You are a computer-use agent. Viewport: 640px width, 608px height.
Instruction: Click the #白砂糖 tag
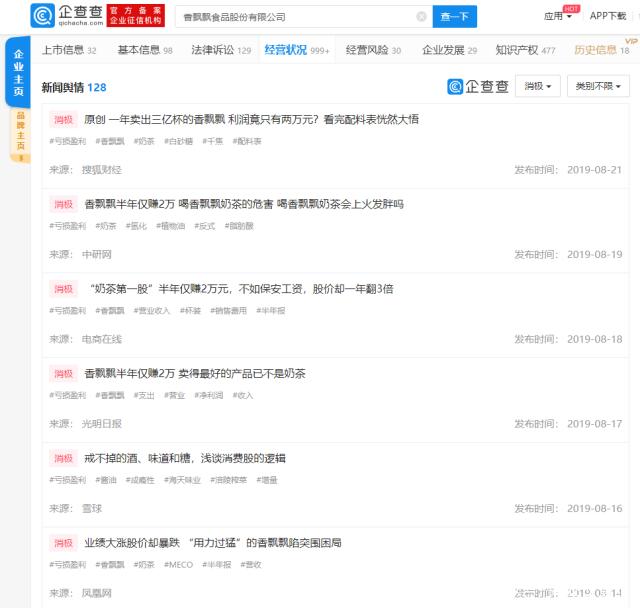pos(178,141)
